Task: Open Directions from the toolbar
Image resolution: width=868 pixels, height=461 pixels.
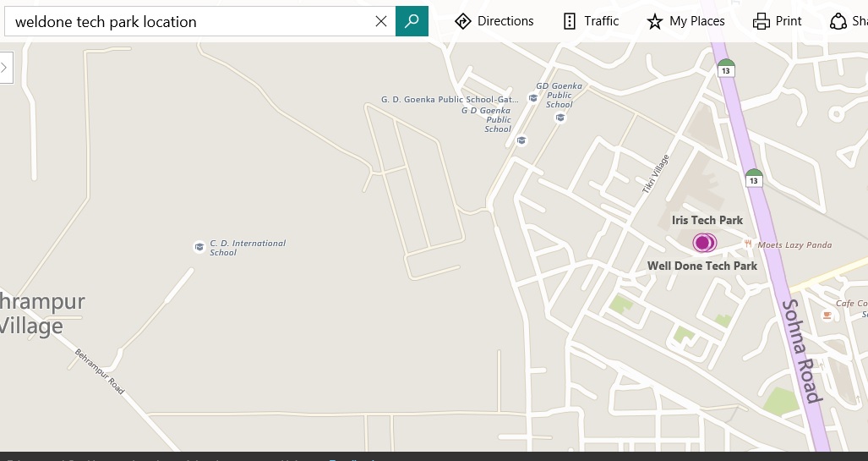Action: (x=494, y=21)
